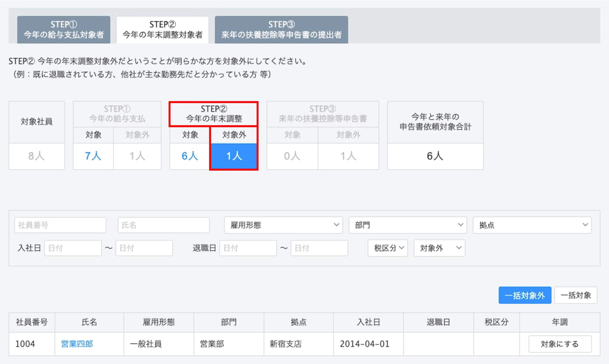This screenshot has height=364, width=609.
Task: Click the 退職日 start date field
Action: (x=248, y=248)
